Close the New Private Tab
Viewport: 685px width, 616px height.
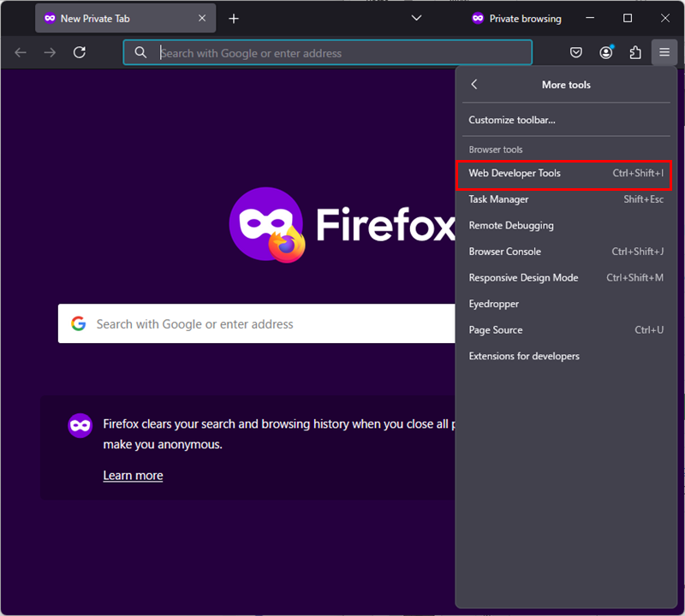tap(202, 18)
